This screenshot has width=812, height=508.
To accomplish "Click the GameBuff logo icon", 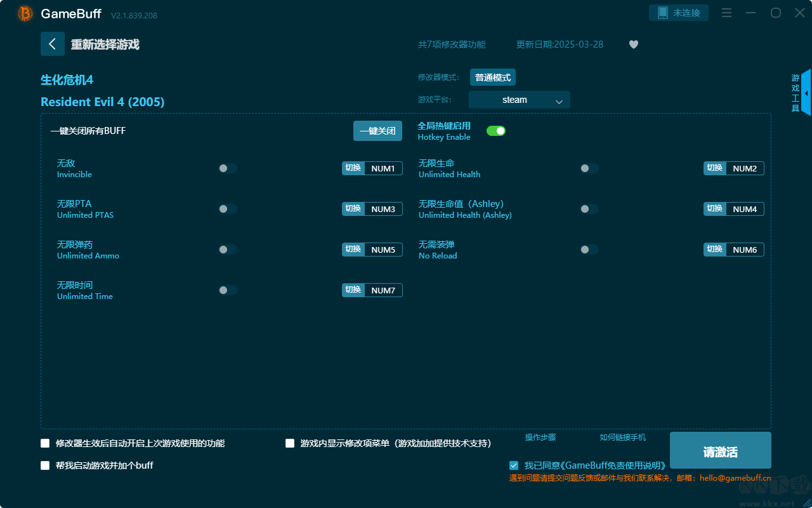I will tap(25, 13).
